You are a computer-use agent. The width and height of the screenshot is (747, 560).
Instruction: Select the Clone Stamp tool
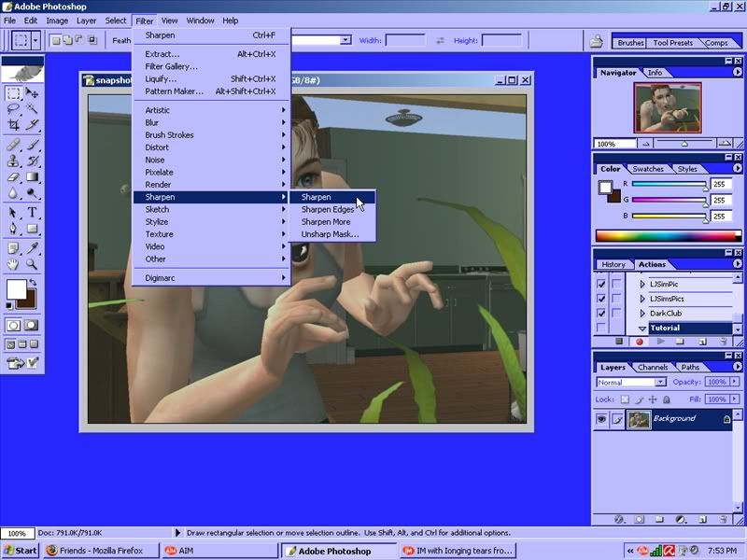pos(13,161)
